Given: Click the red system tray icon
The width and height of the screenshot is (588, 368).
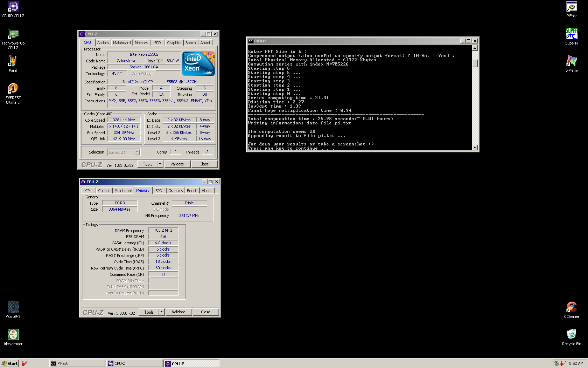Looking at the screenshot, I should tap(563, 363).
